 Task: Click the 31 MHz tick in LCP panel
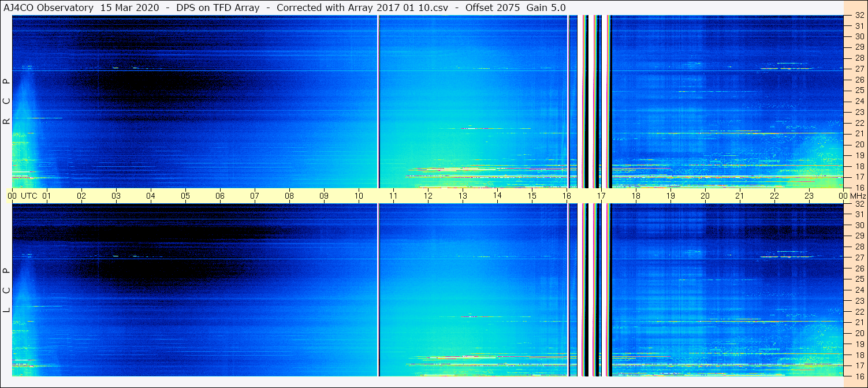click(x=859, y=214)
